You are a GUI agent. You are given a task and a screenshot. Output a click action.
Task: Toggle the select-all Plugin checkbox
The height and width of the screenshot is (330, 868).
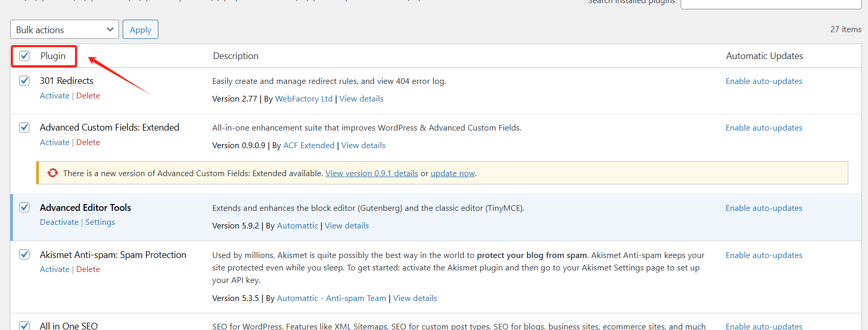24,56
